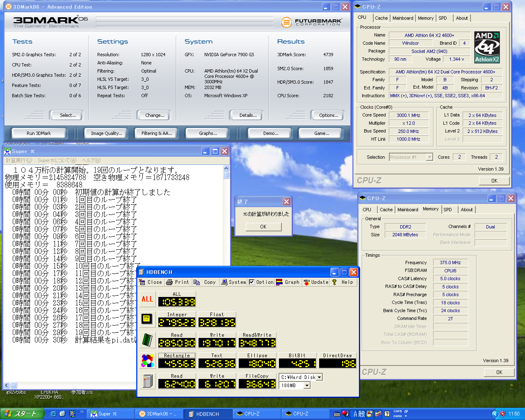
Task: Open Filtering & AA in 3DMark06
Action: coord(157,133)
